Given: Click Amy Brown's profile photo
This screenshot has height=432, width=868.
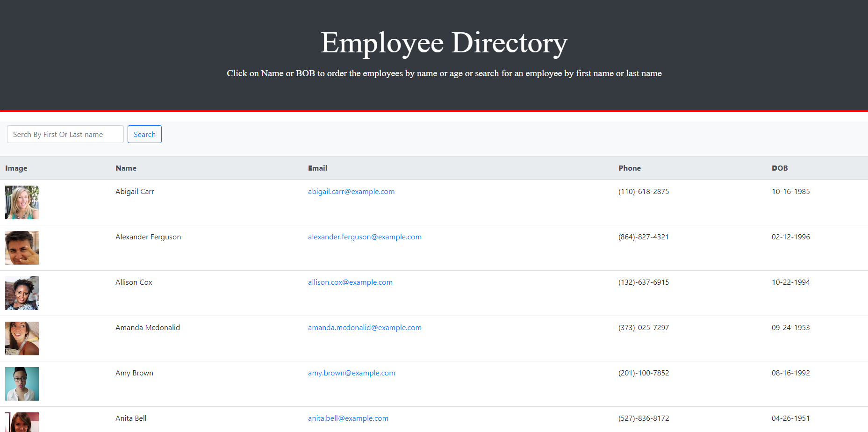Looking at the screenshot, I should 22,383.
